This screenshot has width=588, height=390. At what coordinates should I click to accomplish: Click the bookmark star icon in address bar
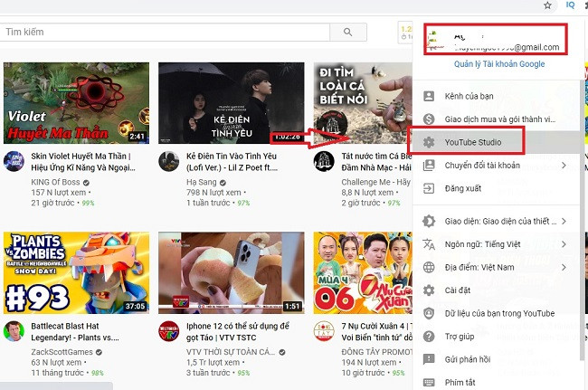(x=548, y=5)
